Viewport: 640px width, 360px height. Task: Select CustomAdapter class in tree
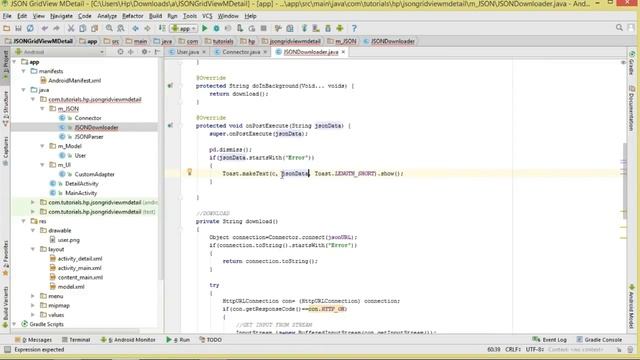tap(94, 174)
